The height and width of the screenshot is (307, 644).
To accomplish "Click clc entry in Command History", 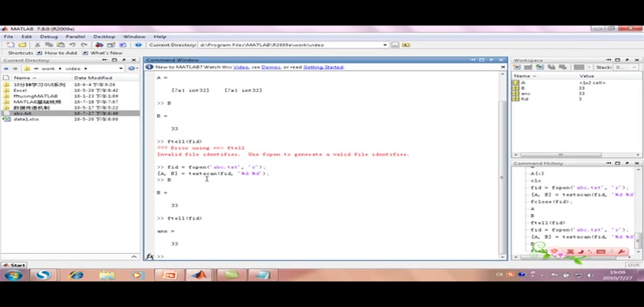I will [x=536, y=181].
